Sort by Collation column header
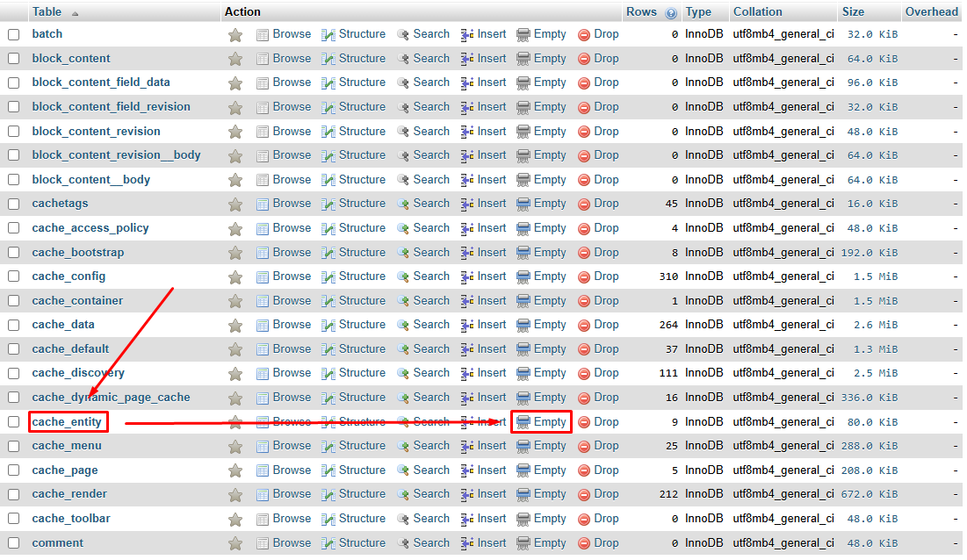The height and width of the screenshot is (560, 967). (757, 11)
